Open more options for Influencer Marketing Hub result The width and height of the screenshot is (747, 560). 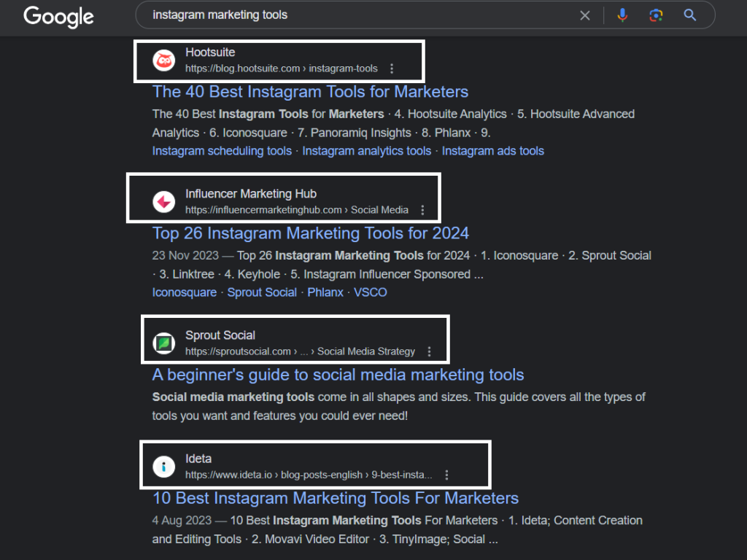(x=422, y=210)
